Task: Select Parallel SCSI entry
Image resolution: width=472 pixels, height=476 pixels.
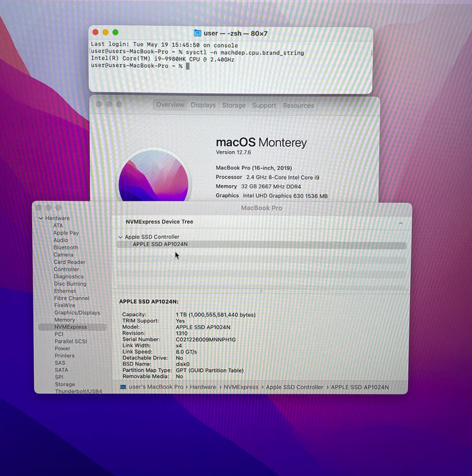Action: point(71,341)
